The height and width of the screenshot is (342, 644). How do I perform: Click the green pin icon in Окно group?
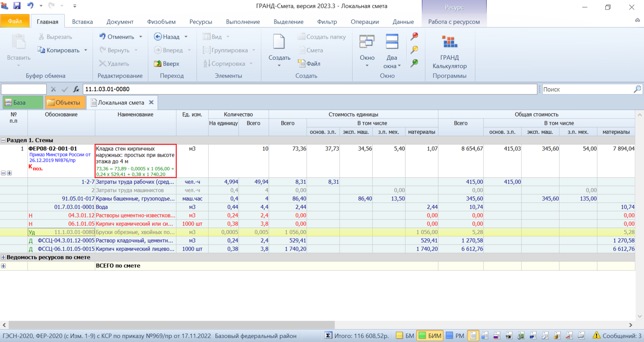tap(414, 63)
